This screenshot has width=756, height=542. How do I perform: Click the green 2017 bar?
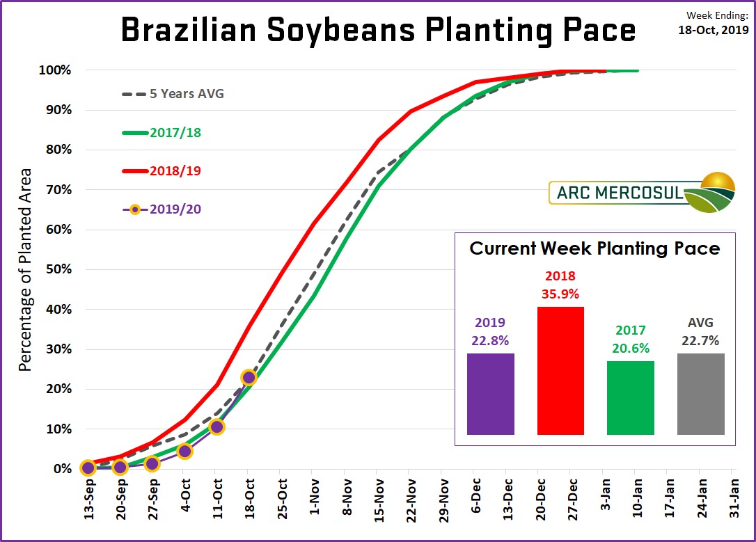(631, 398)
